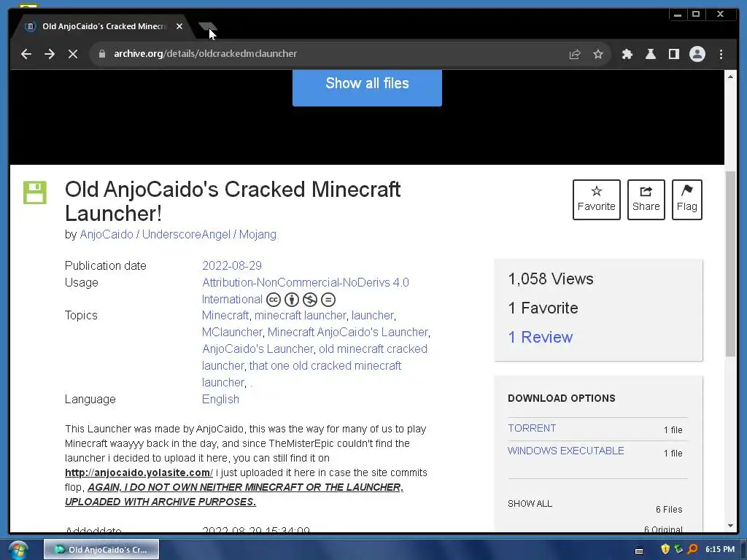Favorite this archive item
This screenshot has height=560, width=747.
tap(597, 200)
